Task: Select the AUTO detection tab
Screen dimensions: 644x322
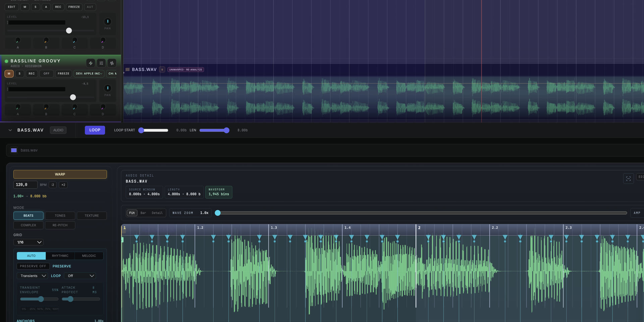Action: 31,256
